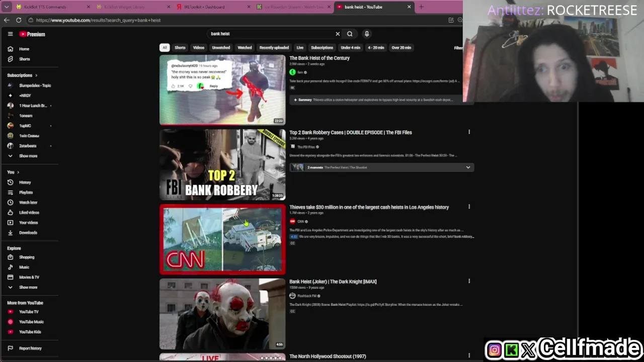644x362 pixels.
Task: Click the search magnifier button
Action: (x=350, y=34)
